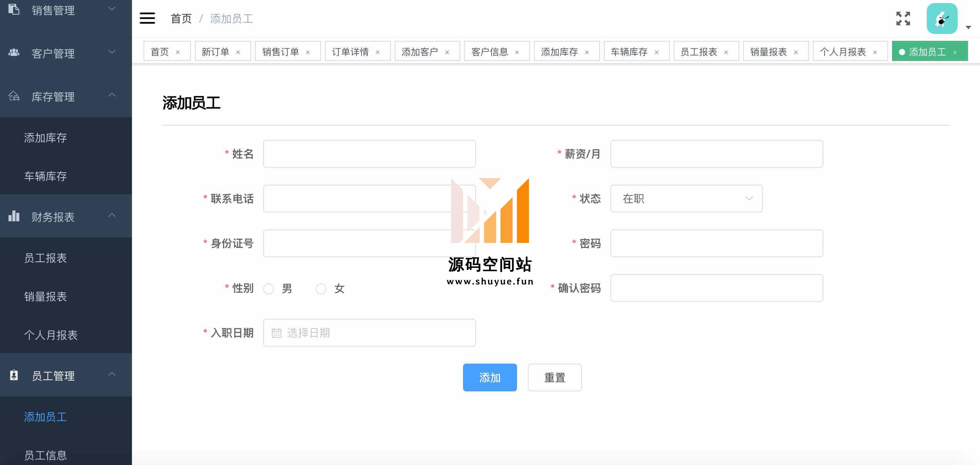
Task: Select the 女 gender radio button
Action: [x=321, y=288]
